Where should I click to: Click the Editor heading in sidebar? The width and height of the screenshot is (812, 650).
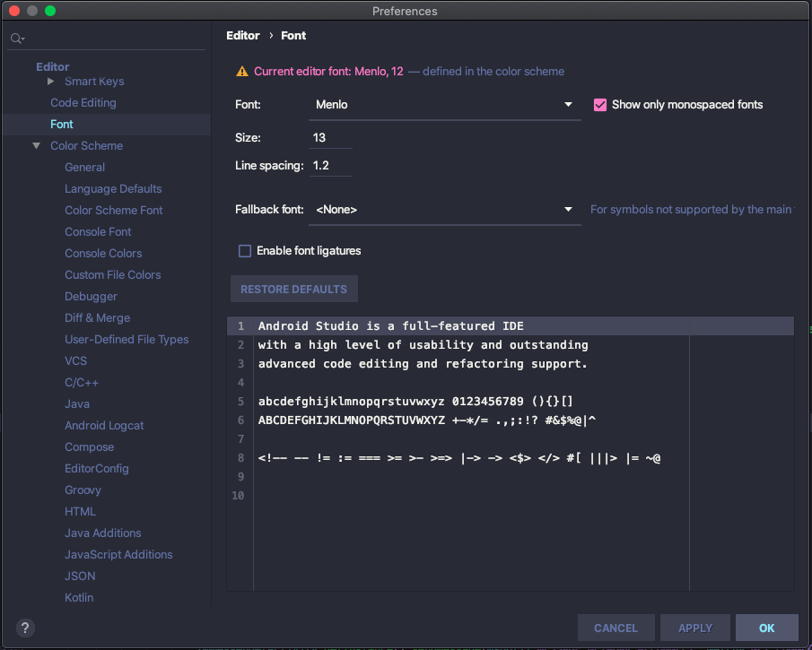pyautogui.click(x=52, y=66)
